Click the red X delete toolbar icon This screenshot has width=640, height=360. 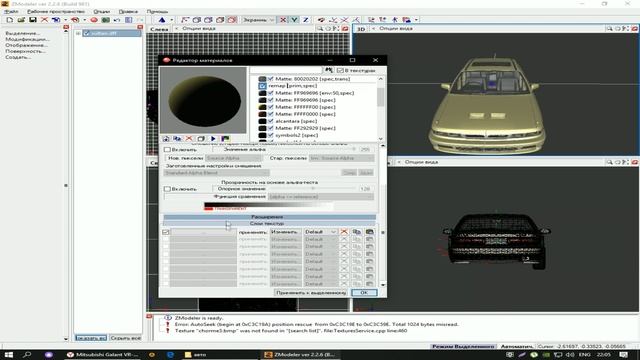pyautogui.click(x=44, y=20)
